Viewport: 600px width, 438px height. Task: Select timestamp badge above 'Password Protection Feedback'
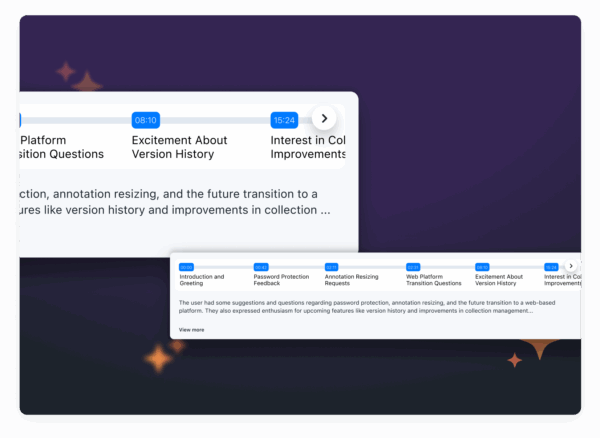coord(261,267)
